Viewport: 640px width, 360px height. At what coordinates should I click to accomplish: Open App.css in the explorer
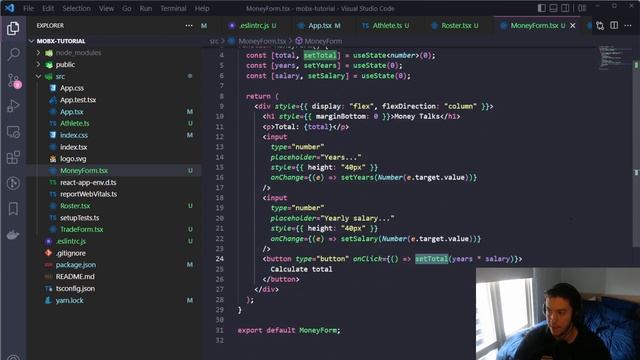click(72, 88)
